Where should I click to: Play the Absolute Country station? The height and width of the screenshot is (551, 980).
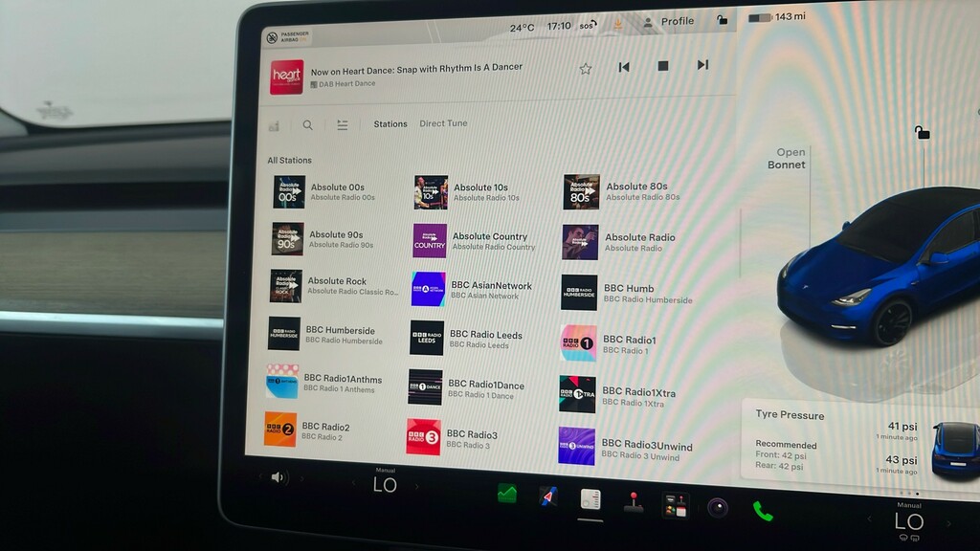point(475,241)
